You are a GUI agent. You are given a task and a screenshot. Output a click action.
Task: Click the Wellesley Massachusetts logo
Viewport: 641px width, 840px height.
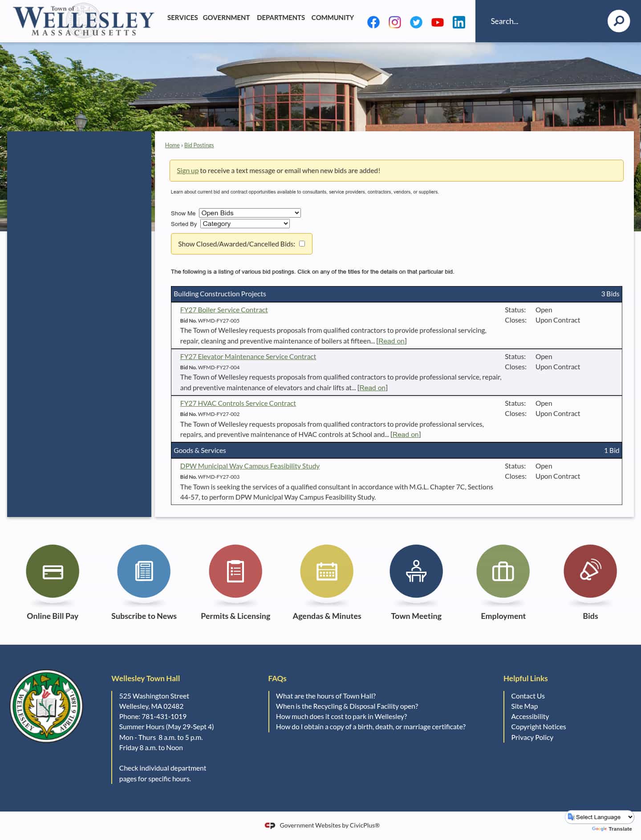pos(84,20)
